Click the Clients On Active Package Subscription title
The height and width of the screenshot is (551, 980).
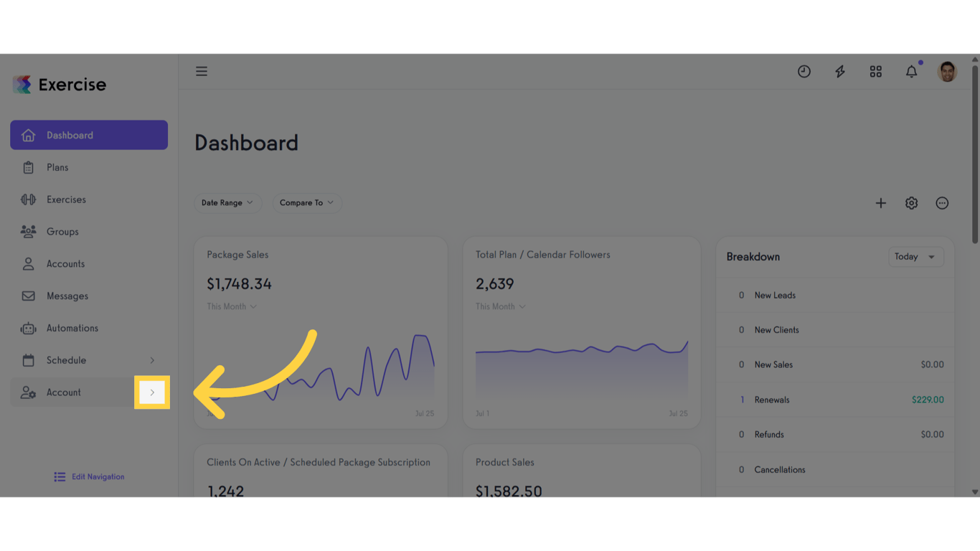coord(319,463)
